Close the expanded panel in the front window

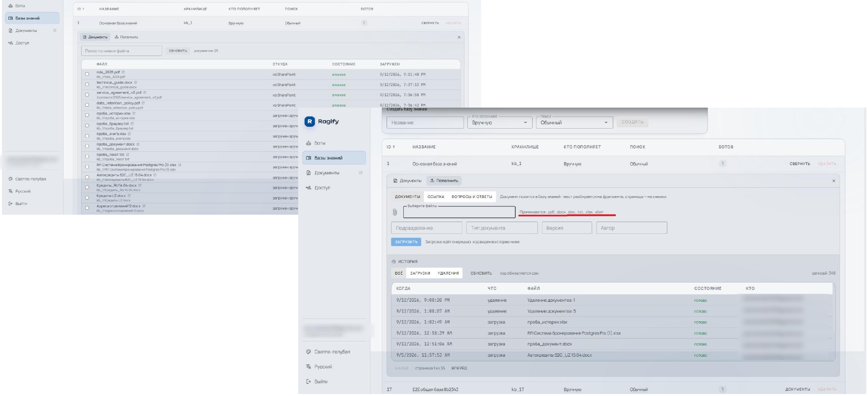[834, 181]
